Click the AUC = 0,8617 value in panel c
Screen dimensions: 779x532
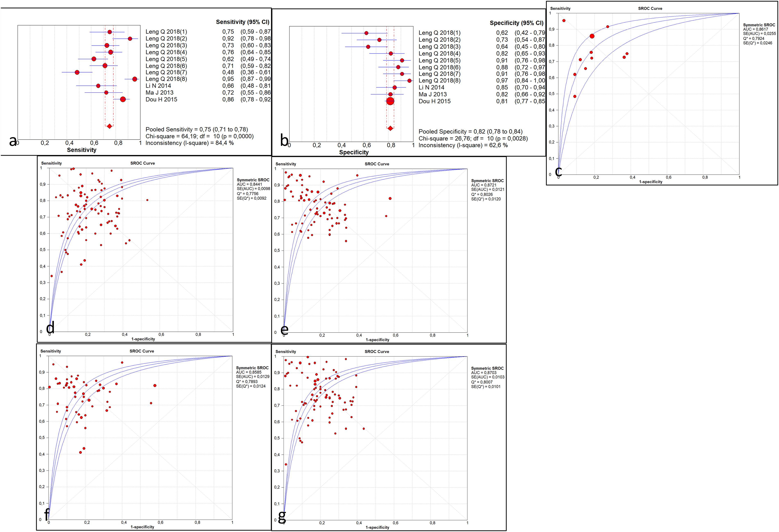tap(756, 29)
